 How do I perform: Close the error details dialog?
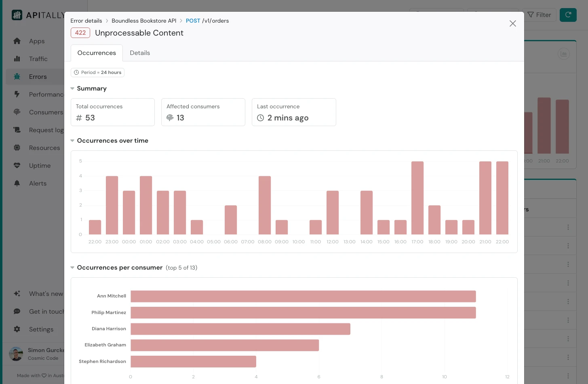tap(512, 23)
